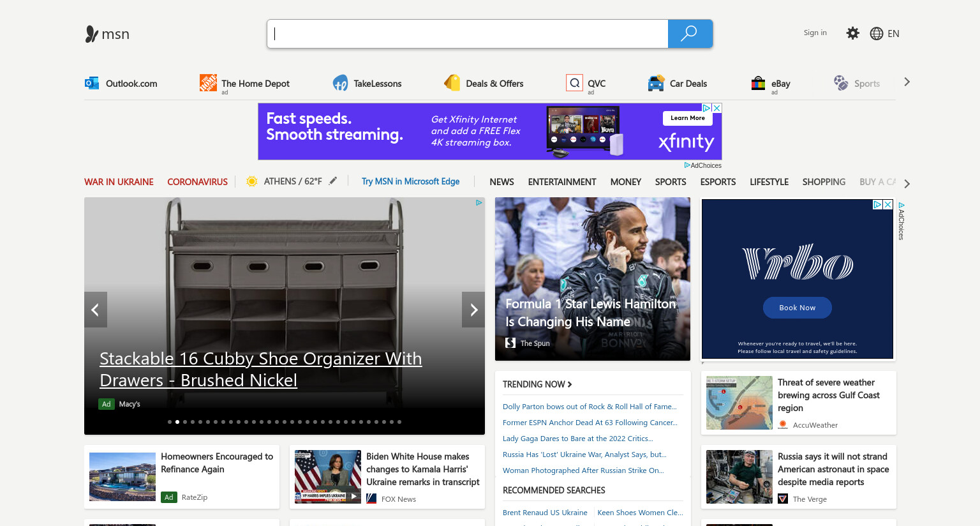Open the ENTERTAINMENT tab

click(562, 182)
